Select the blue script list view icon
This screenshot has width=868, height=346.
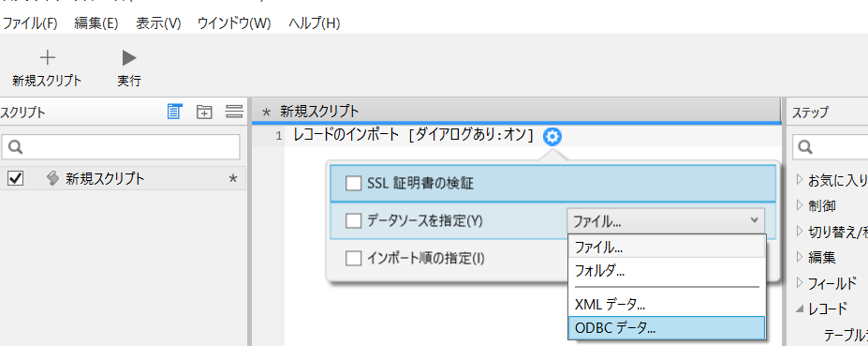pos(175,112)
